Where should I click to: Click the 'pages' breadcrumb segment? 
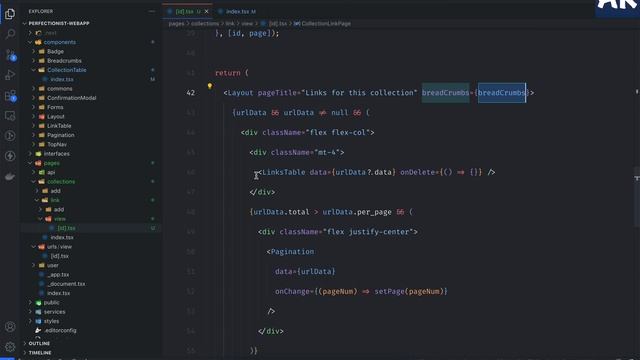176,24
